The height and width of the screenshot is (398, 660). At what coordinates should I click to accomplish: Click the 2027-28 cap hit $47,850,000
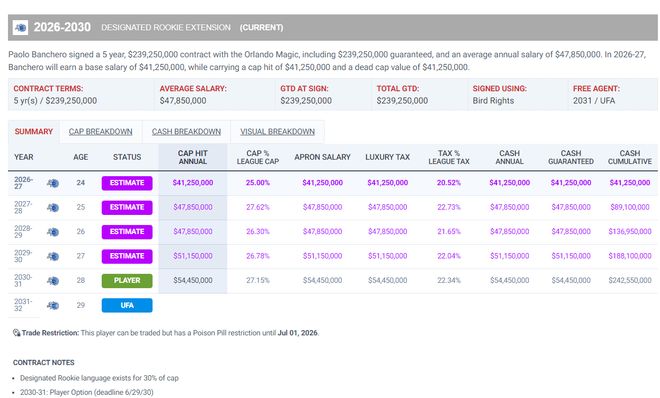(193, 207)
